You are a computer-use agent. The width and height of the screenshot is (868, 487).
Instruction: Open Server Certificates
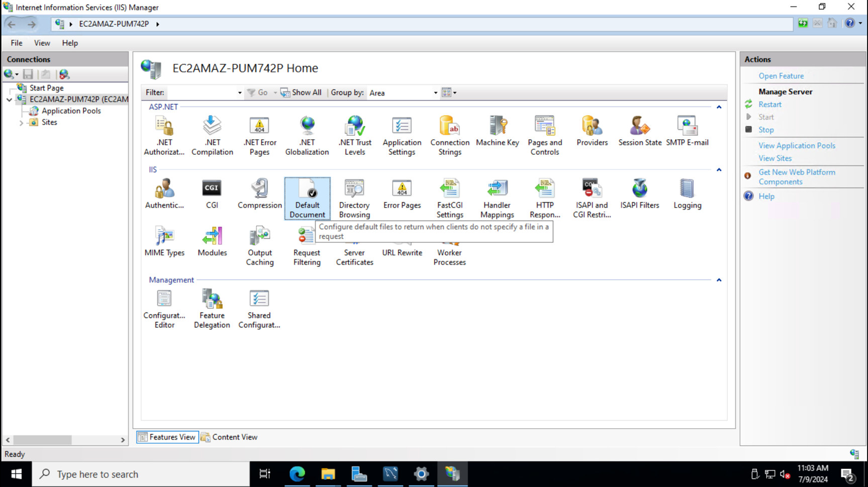[x=354, y=246]
